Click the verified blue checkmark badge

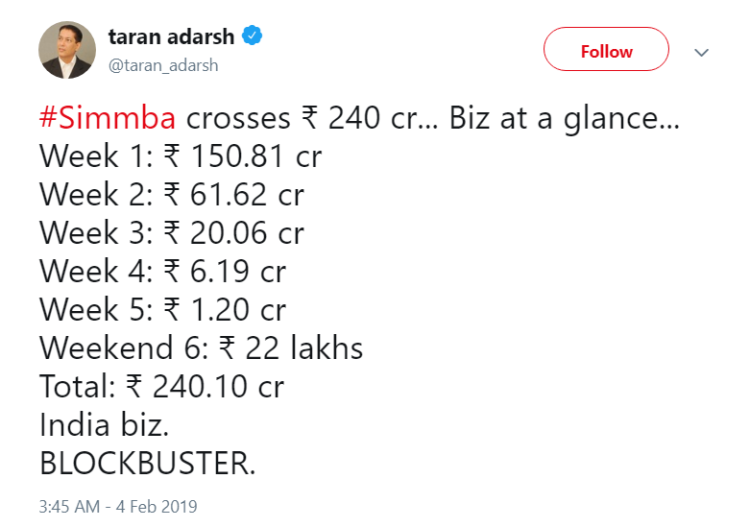click(254, 38)
